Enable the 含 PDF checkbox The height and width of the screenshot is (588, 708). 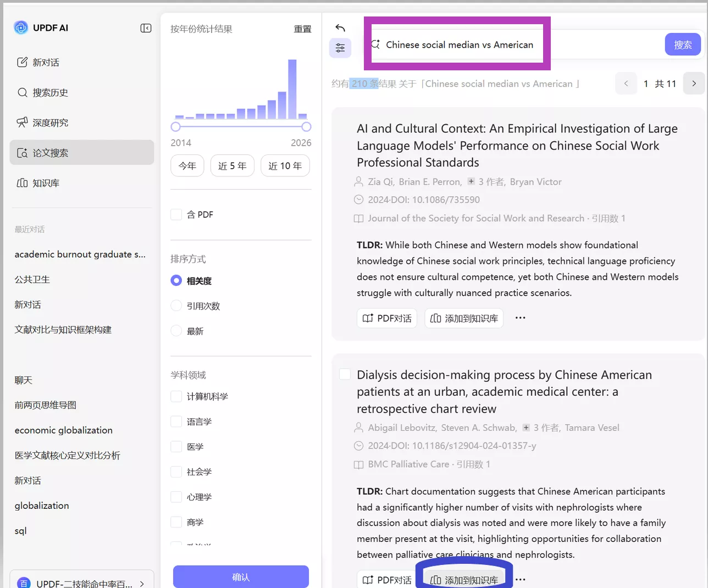[x=176, y=214]
